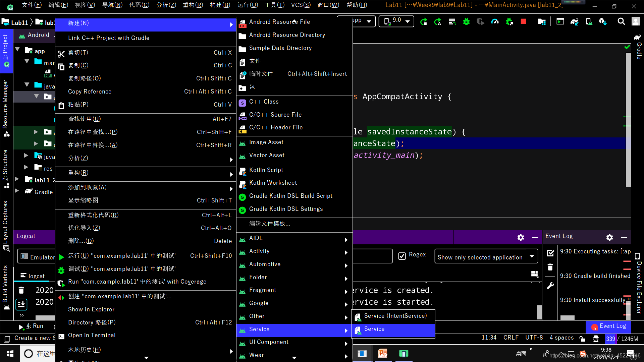Open Logcat settings gear icon
The width and height of the screenshot is (644, 362).
[521, 237]
